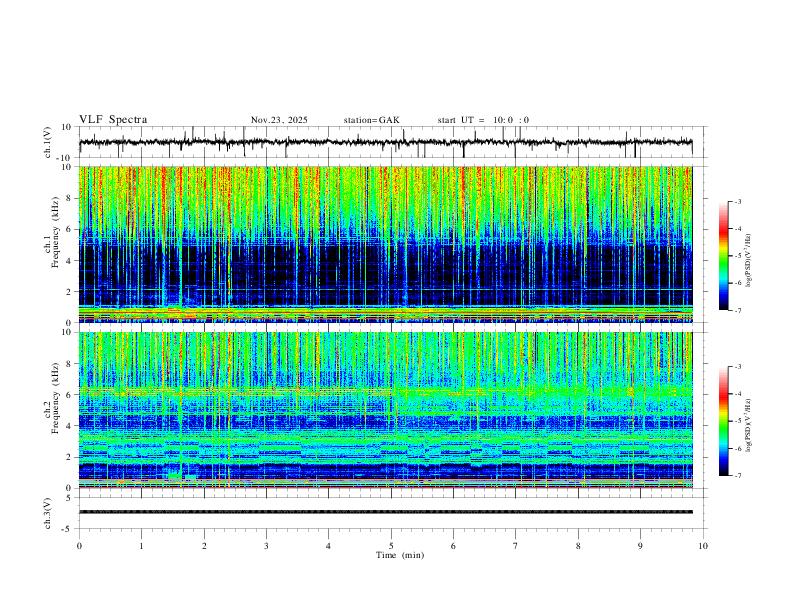
Task: Click the ch.2 color scale bar
Action: (x=724, y=421)
